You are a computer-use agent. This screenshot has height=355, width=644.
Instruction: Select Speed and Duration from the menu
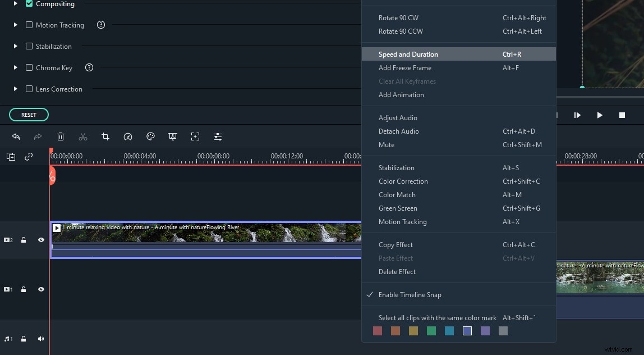coord(408,54)
